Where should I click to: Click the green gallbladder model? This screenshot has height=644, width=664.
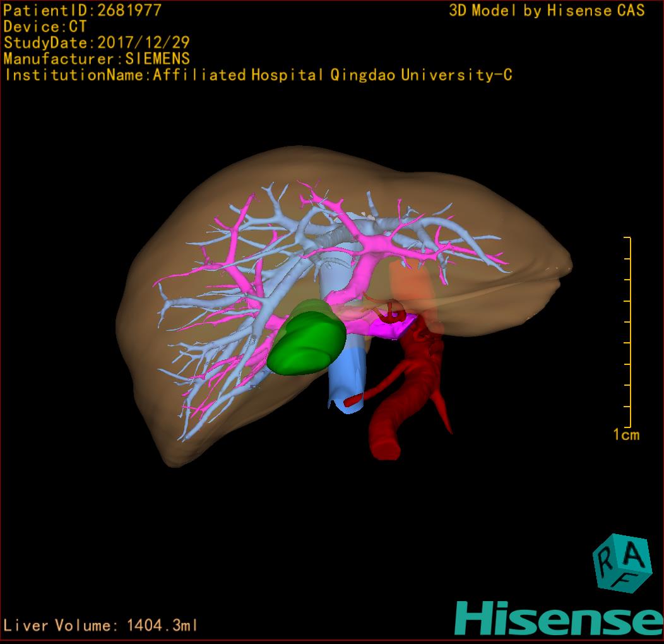(307, 338)
